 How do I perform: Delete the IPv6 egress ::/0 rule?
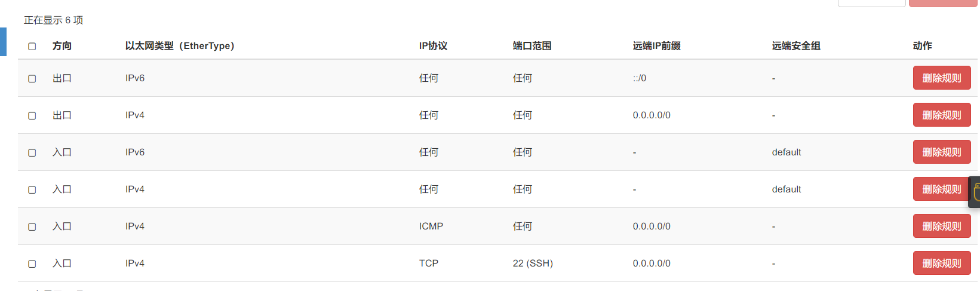click(942, 78)
